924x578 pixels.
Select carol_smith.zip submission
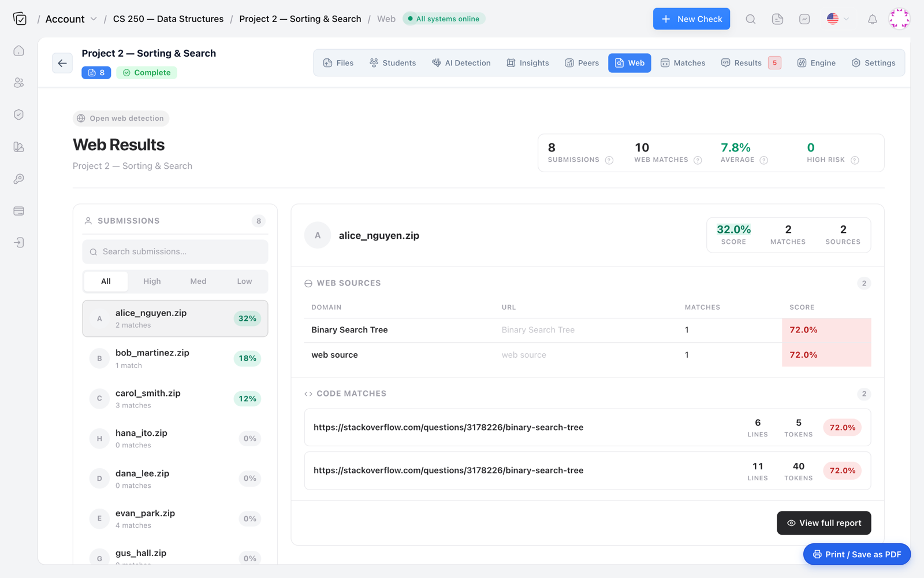coord(175,399)
